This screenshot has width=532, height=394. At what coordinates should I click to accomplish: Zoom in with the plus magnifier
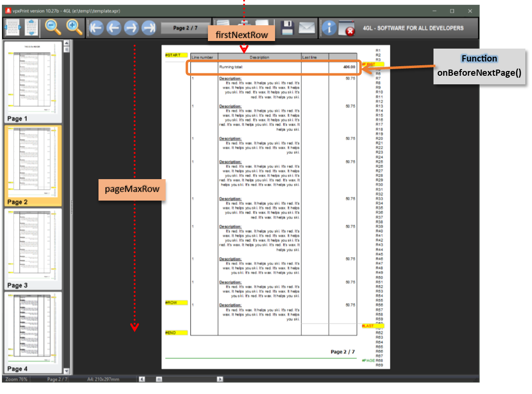tap(74, 28)
